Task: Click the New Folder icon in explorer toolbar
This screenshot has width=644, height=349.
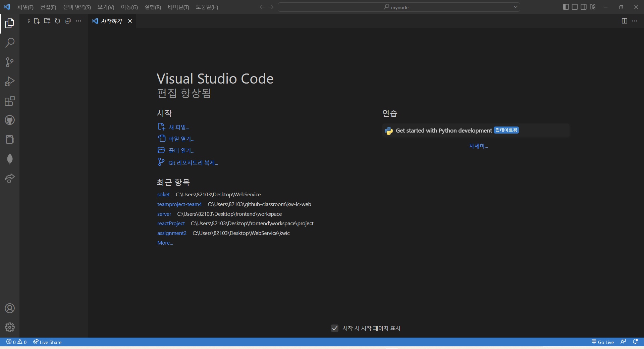Action: [x=47, y=21]
